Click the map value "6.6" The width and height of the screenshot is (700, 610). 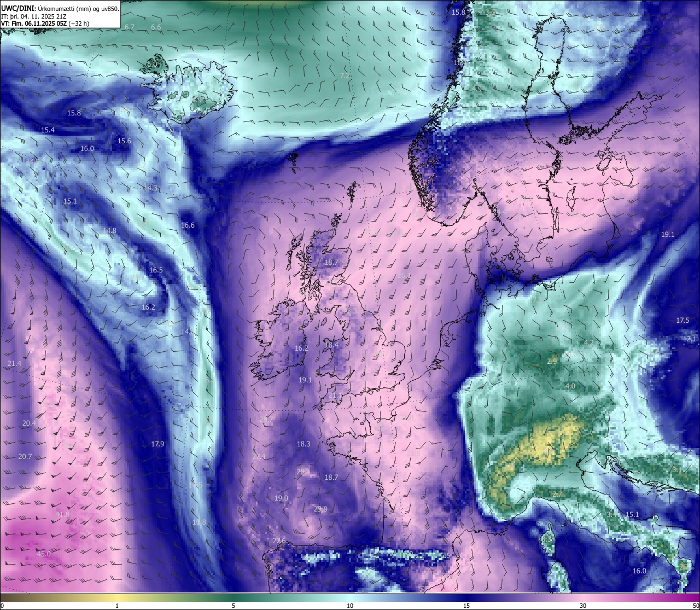click(x=156, y=27)
